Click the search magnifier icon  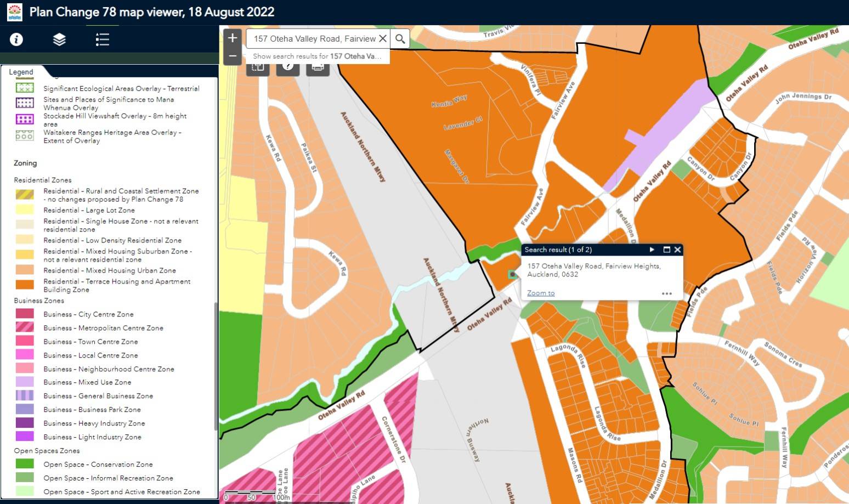(x=400, y=39)
